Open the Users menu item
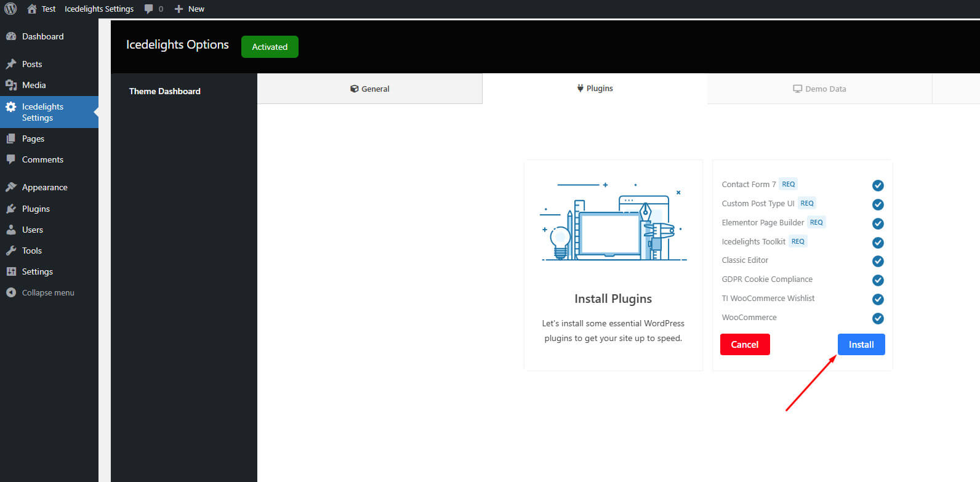 point(49,230)
